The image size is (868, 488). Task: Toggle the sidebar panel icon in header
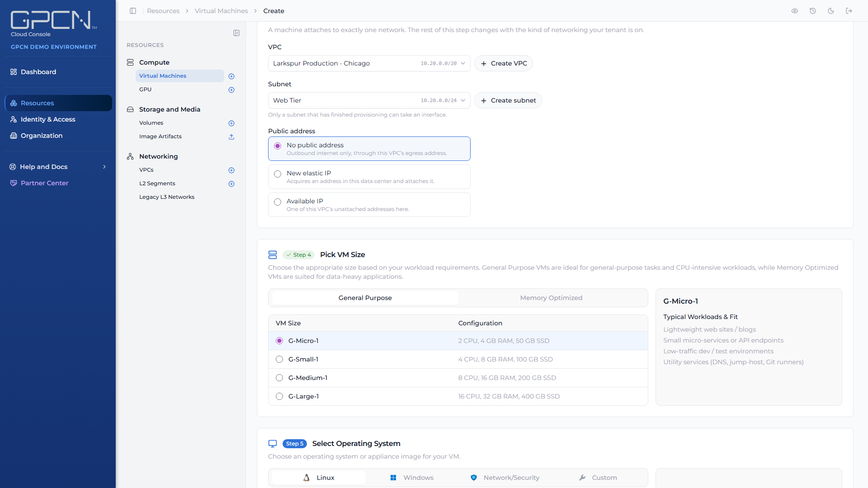click(133, 11)
